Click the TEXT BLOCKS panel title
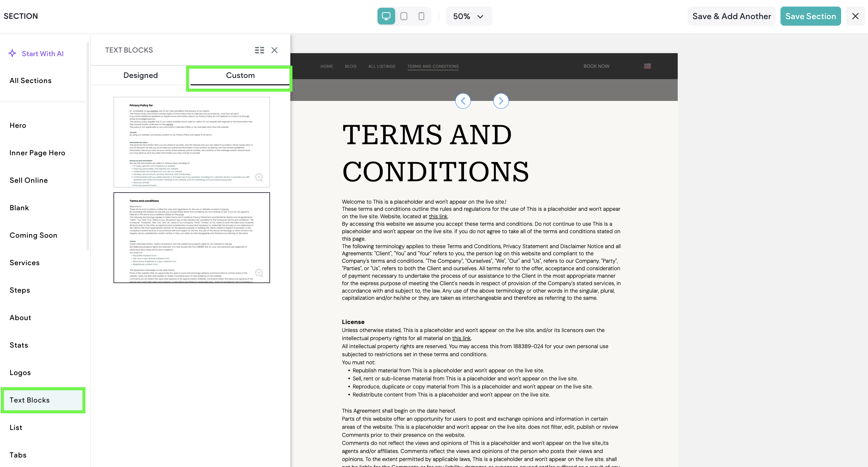Screen dimensions: 868x467 [129, 50]
